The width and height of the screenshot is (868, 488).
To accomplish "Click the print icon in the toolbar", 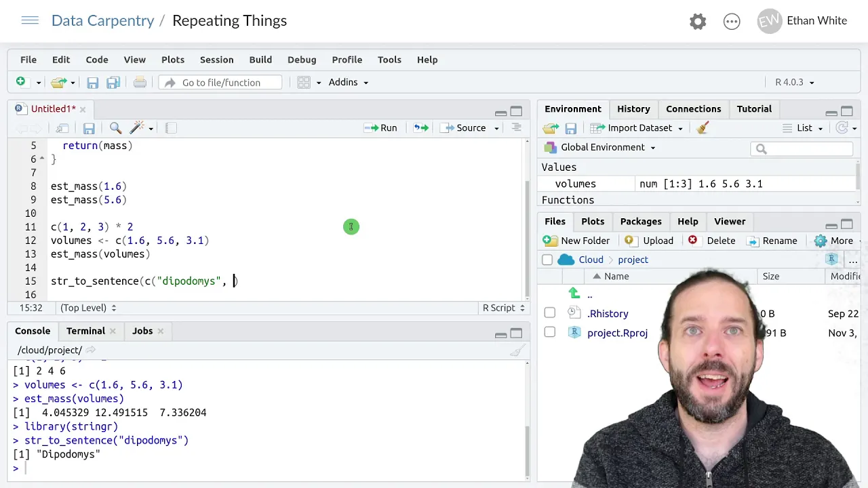I will [x=140, y=83].
